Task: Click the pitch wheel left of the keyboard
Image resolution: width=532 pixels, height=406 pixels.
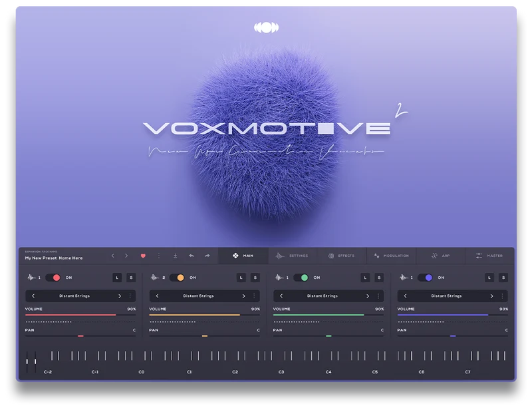Action: [x=27, y=361]
